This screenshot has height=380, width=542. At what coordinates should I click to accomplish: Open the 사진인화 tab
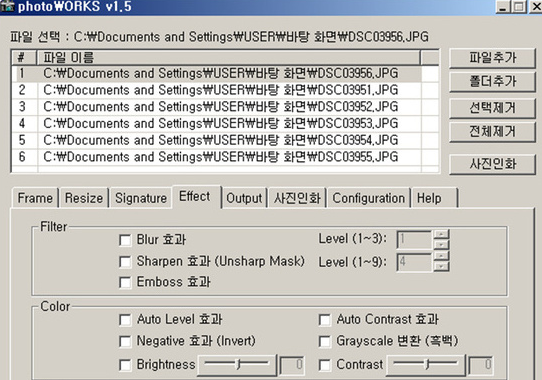coord(297,198)
